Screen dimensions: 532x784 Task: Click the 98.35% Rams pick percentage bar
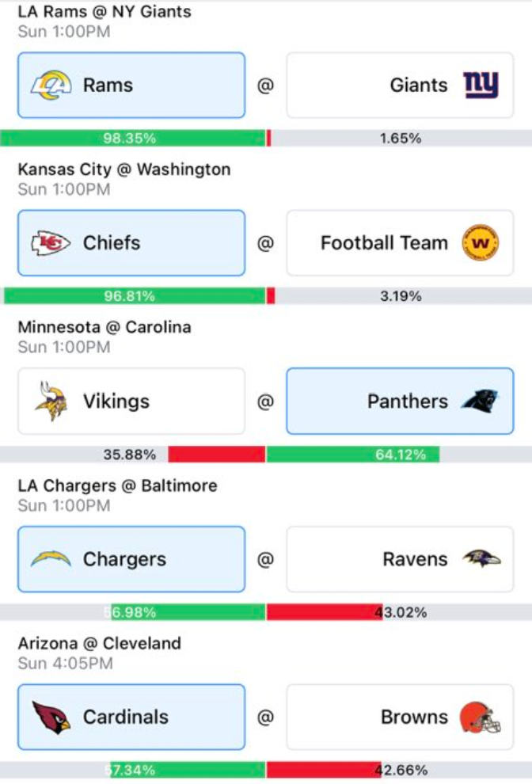133,138
